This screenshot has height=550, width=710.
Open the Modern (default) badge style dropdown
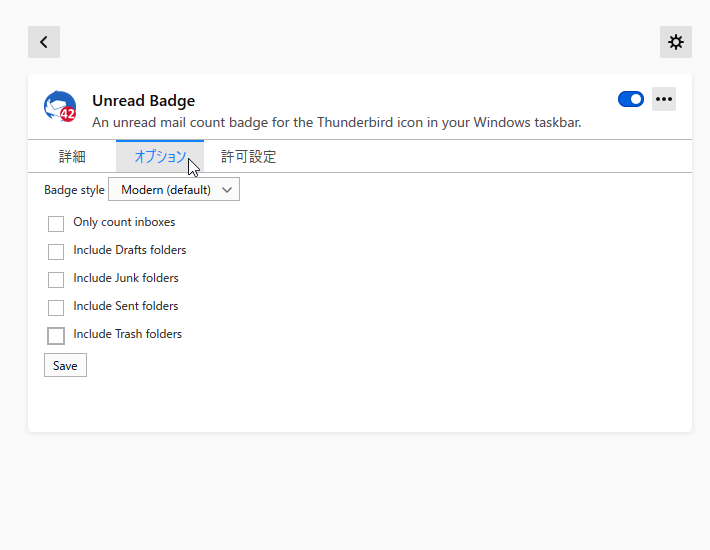coord(174,190)
